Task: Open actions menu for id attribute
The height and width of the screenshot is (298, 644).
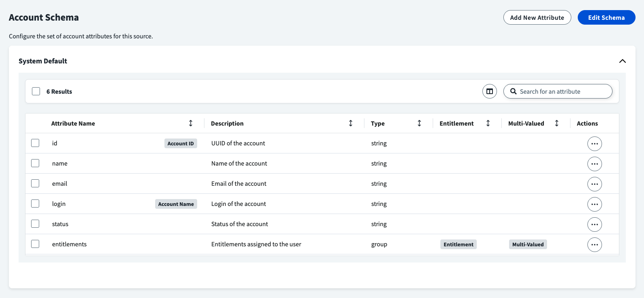Action: tap(594, 144)
